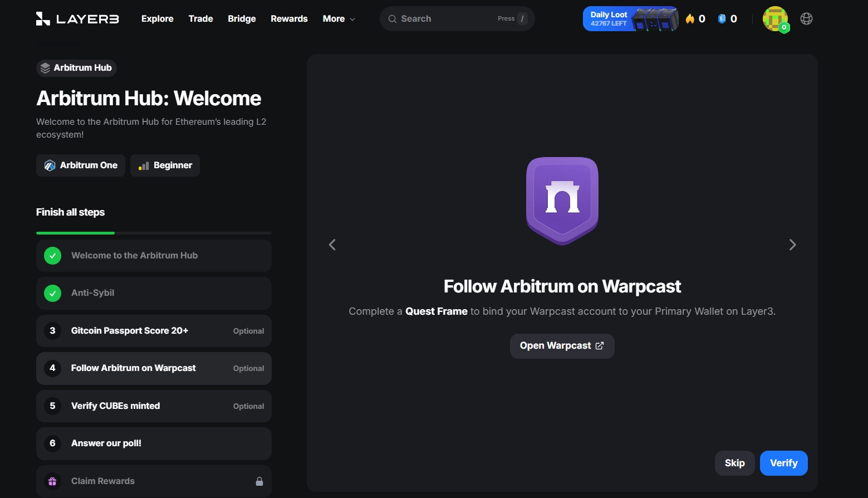Click the slash keyboard shortcut badge
Viewport: 868px width, 498px height.
(522, 19)
